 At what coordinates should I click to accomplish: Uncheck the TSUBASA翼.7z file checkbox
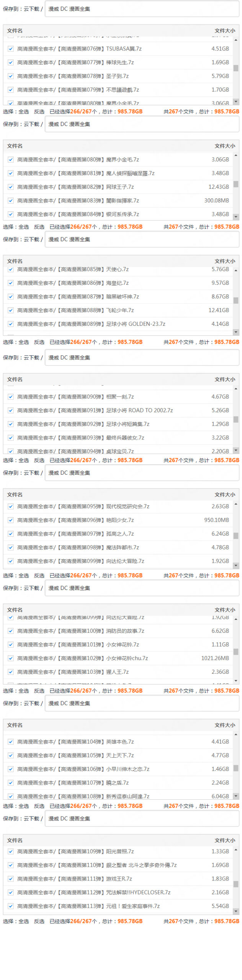coord(11,49)
